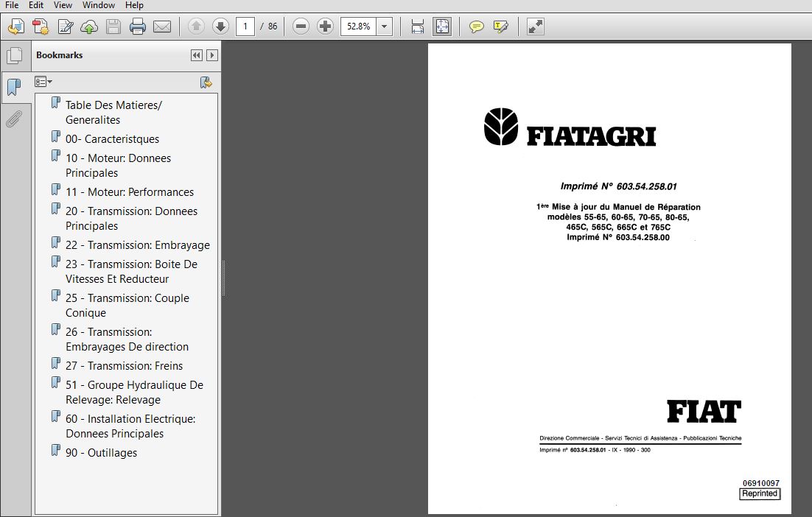Open bookmark 10 - Moteur: Donnees Principales
Image resolution: width=812 pixels, height=517 pixels.
118,166
